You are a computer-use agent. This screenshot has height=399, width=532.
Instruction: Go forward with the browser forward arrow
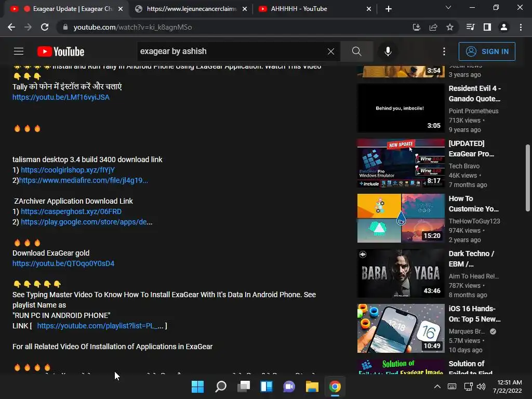tap(28, 27)
